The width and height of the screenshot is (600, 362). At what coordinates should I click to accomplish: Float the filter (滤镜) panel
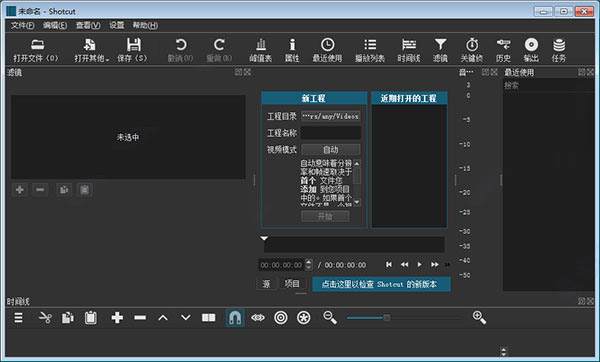coord(238,72)
